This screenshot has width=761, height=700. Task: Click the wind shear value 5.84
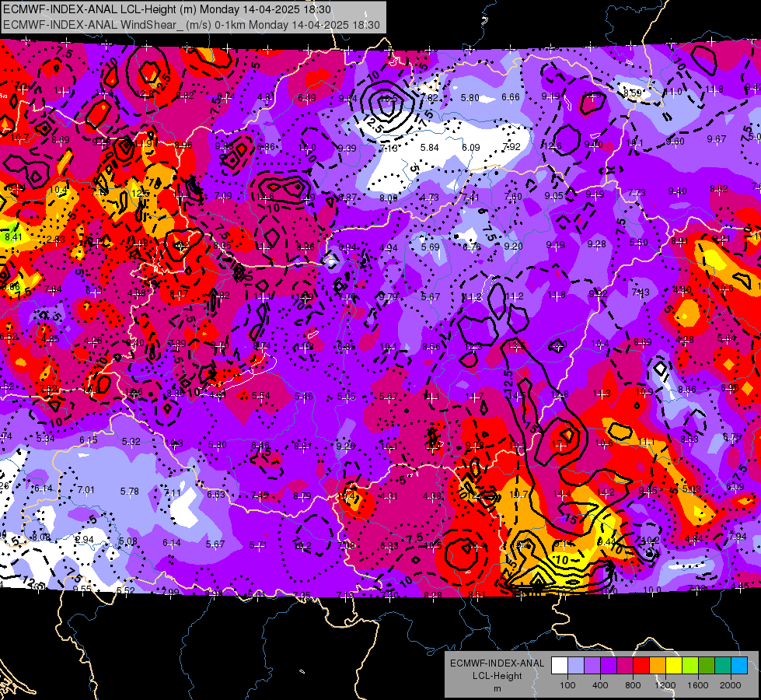(430, 147)
